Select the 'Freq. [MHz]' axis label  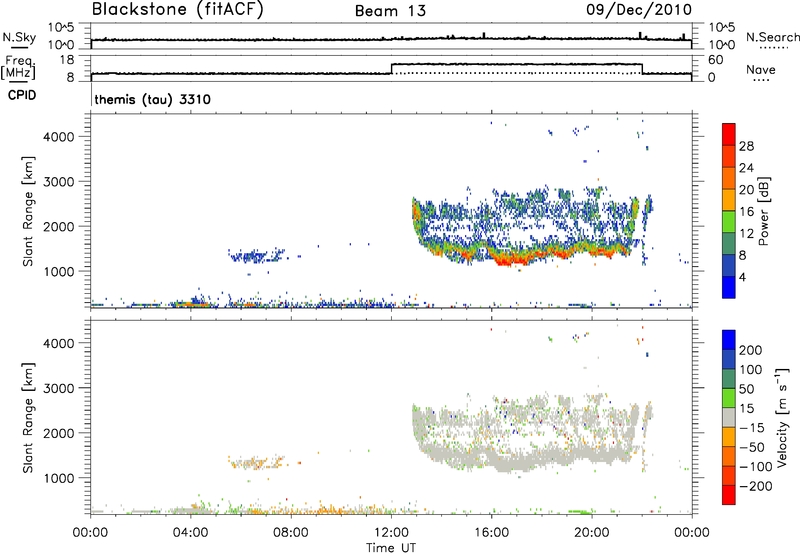coord(19,67)
